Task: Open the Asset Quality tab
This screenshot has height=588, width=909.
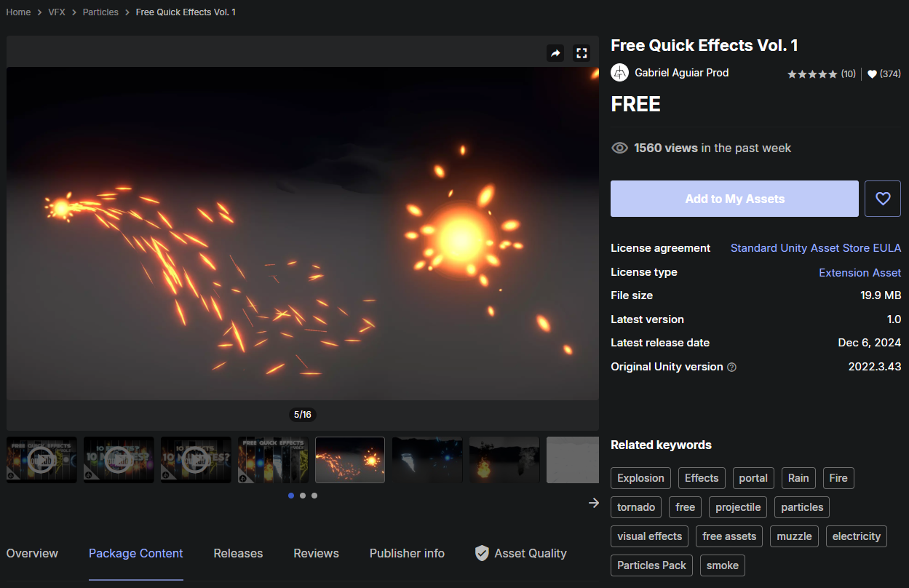Action: pos(520,553)
